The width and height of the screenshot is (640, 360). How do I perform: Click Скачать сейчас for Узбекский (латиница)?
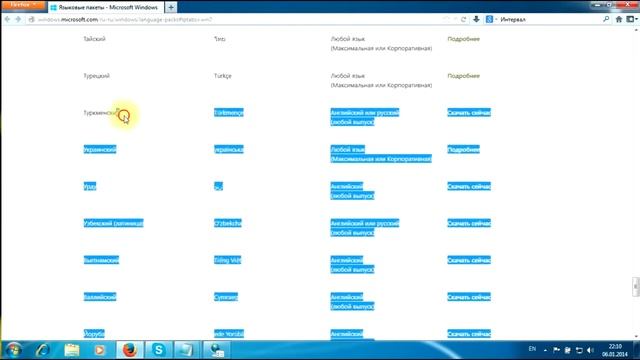(469, 223)
